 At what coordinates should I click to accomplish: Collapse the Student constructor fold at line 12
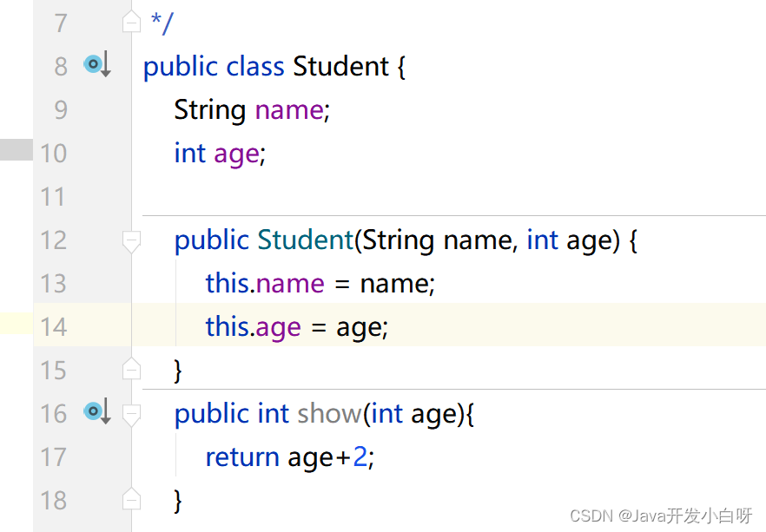click(x=131, y=241)
